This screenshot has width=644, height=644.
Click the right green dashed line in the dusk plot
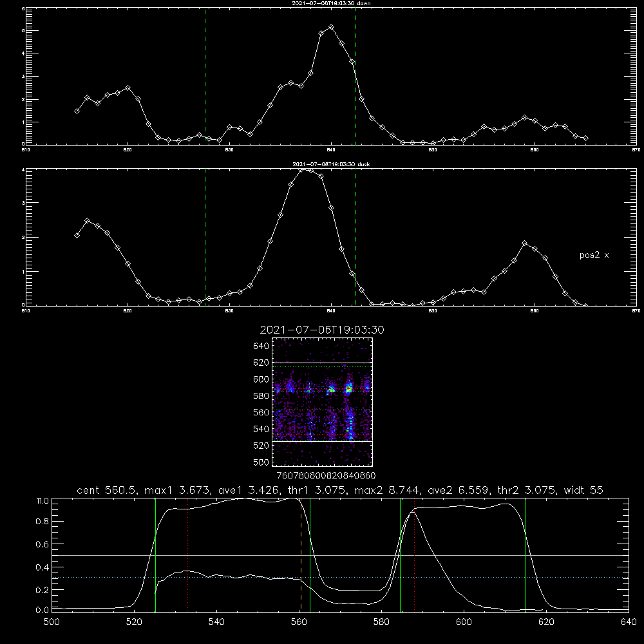[355, 237]
